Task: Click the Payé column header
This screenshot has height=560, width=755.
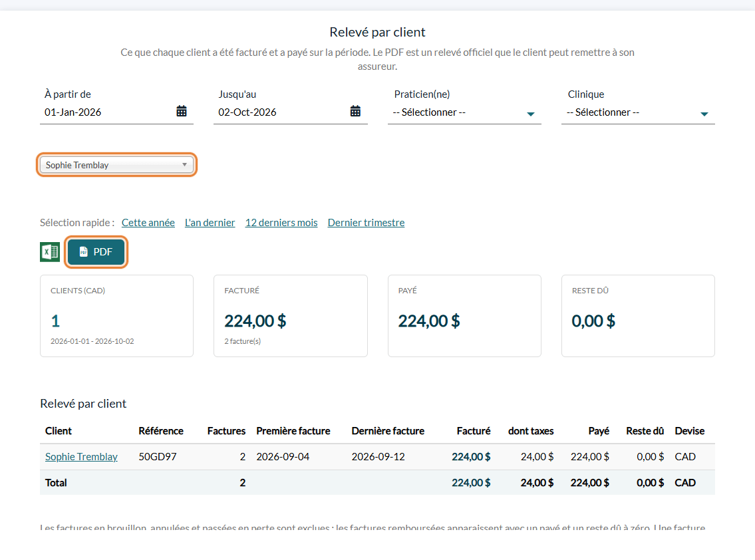Action: click(599, 431)
